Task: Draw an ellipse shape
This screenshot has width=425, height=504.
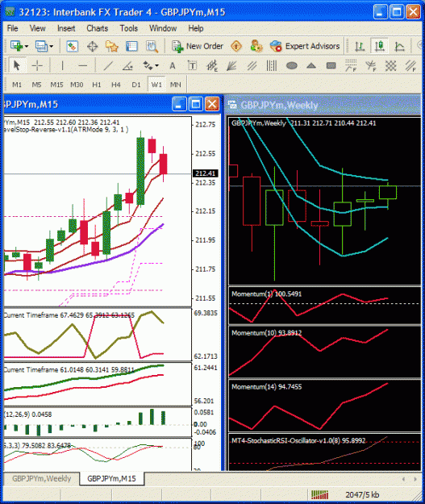Action: click(292, 65)
